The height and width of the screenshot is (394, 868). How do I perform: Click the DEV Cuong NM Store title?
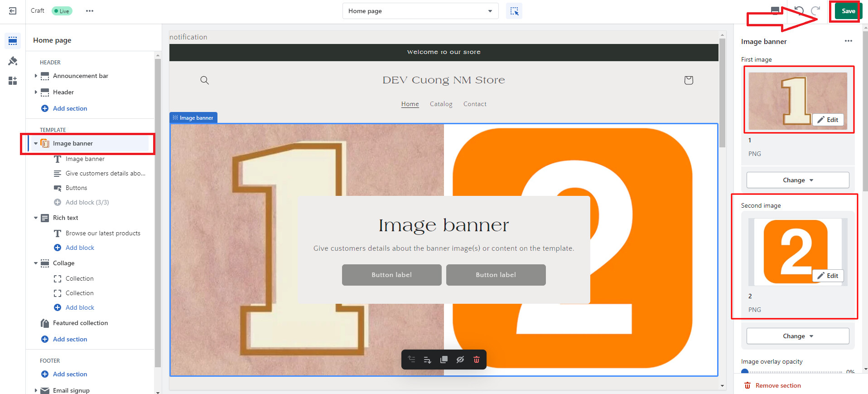click(x=444, y=80)
